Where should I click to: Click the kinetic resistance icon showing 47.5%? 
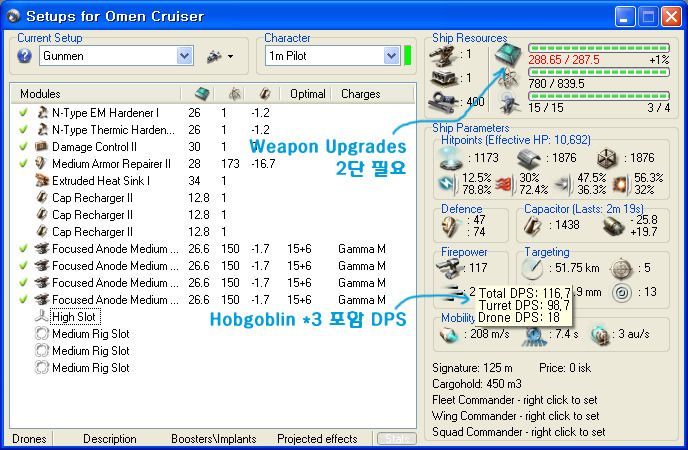tap(563, 184)
